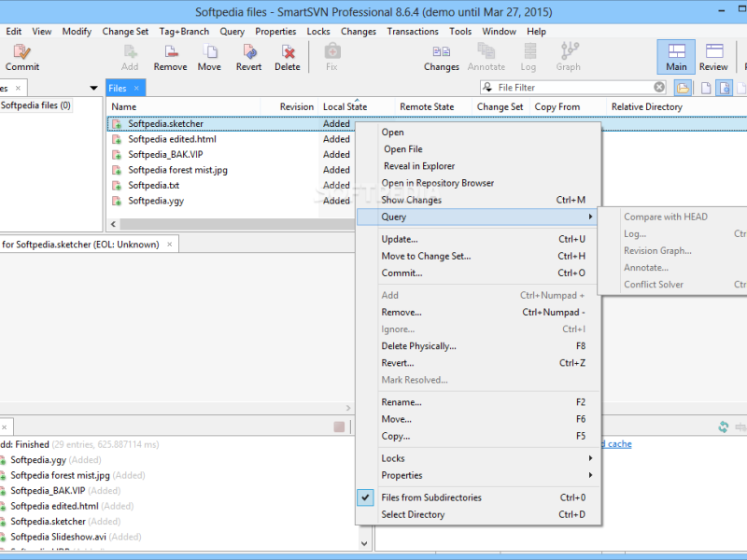Click the red stop button in the output panel

339,427
